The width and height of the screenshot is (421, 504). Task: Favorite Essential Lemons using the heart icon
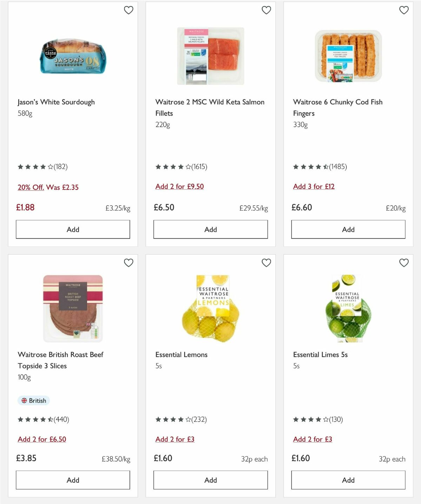tap(266, 262)
